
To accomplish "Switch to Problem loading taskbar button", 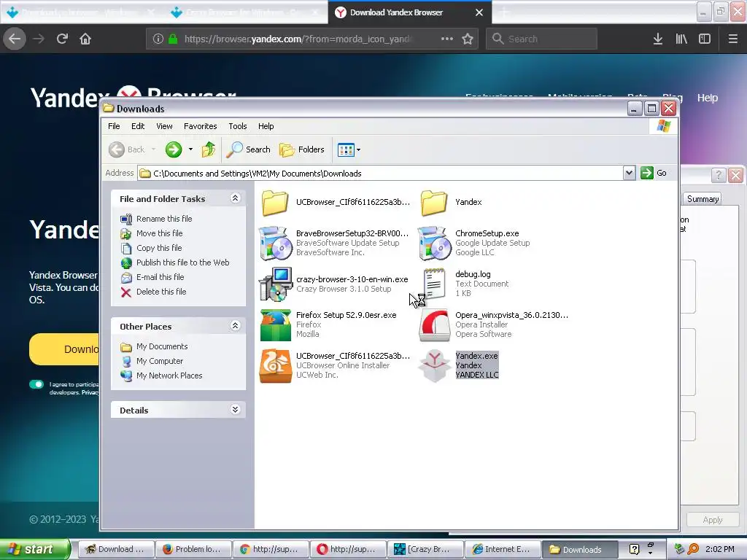I will click(193, 550).
